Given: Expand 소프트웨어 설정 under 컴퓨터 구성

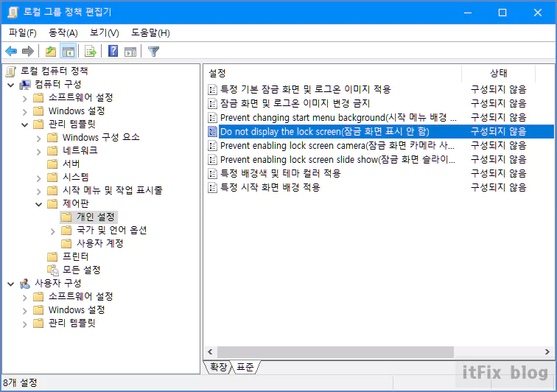Looking at the screenshot, I should point(24,99).
